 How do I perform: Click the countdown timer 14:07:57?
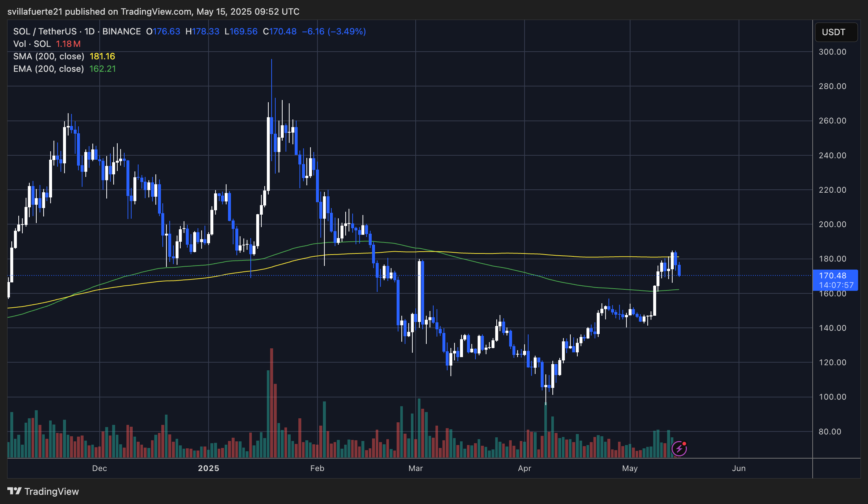pos(836,285)
